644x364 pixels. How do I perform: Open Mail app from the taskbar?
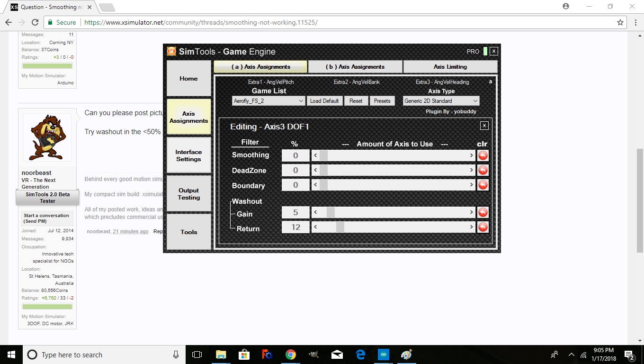[x=337, y=355]
